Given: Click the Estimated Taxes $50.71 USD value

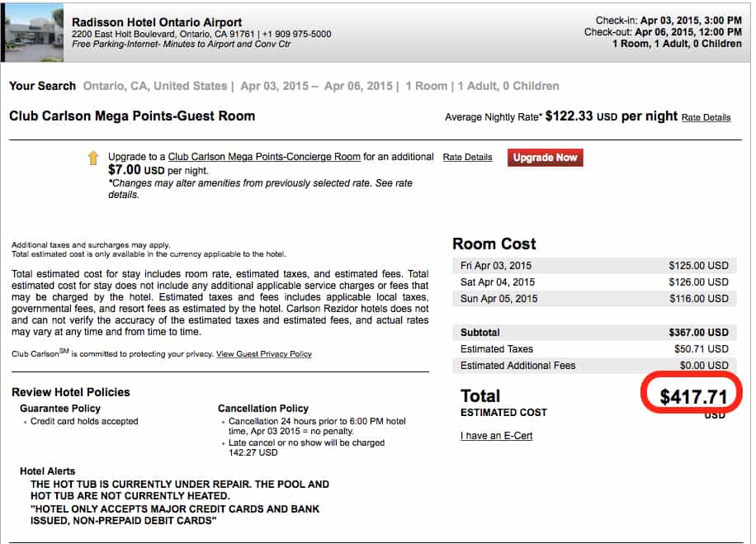Looking at the screenshot, I should point(701,348).
